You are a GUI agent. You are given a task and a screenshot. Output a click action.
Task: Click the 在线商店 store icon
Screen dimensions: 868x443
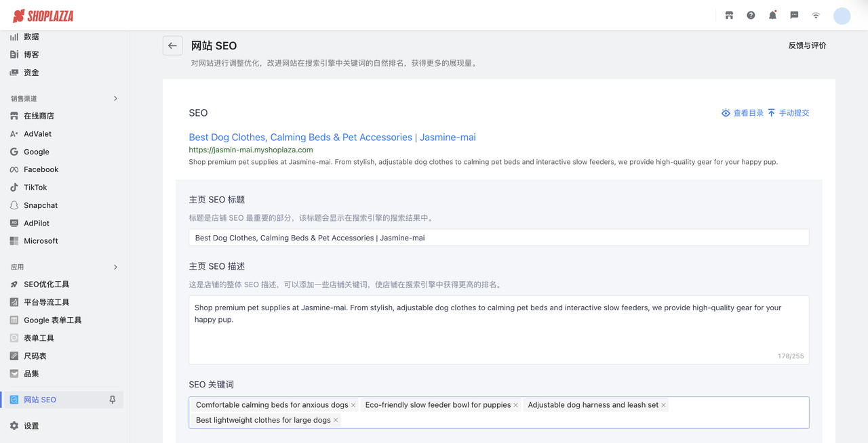14,116
